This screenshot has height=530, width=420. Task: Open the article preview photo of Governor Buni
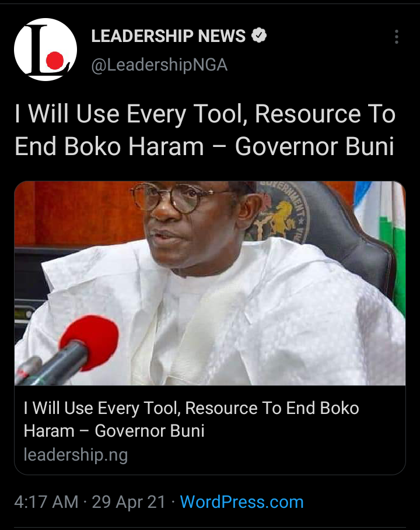[209, 283]
